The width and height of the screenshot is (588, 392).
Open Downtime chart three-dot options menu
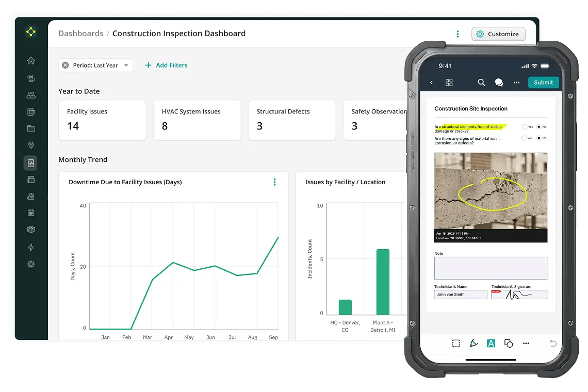[x=274, y=182]
